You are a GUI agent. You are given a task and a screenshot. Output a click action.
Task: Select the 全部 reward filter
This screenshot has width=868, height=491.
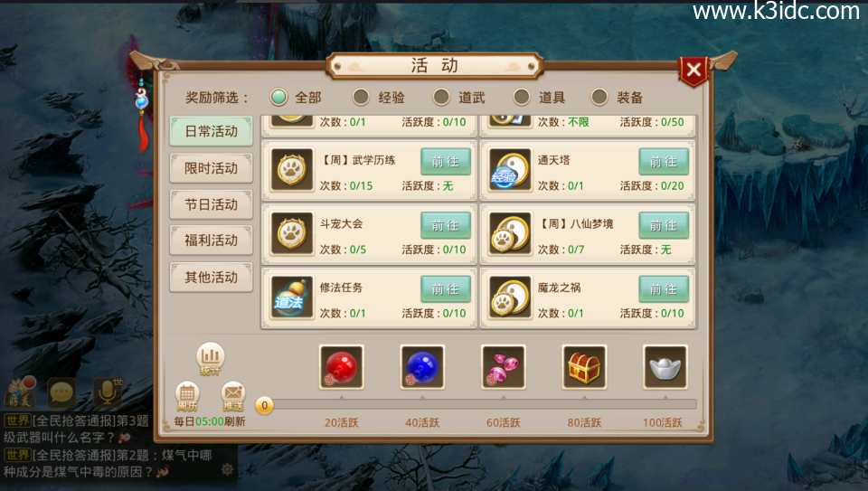297,98
